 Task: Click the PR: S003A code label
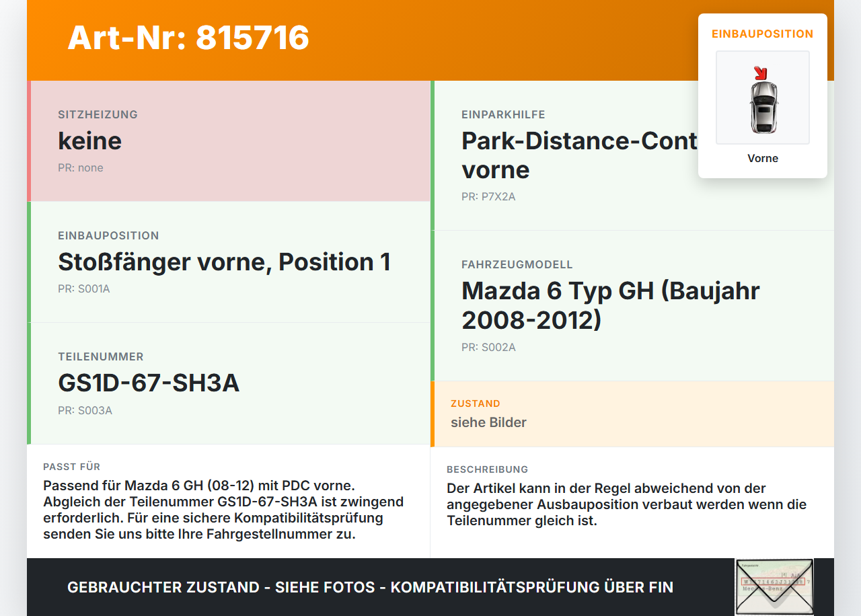(85, 410)
